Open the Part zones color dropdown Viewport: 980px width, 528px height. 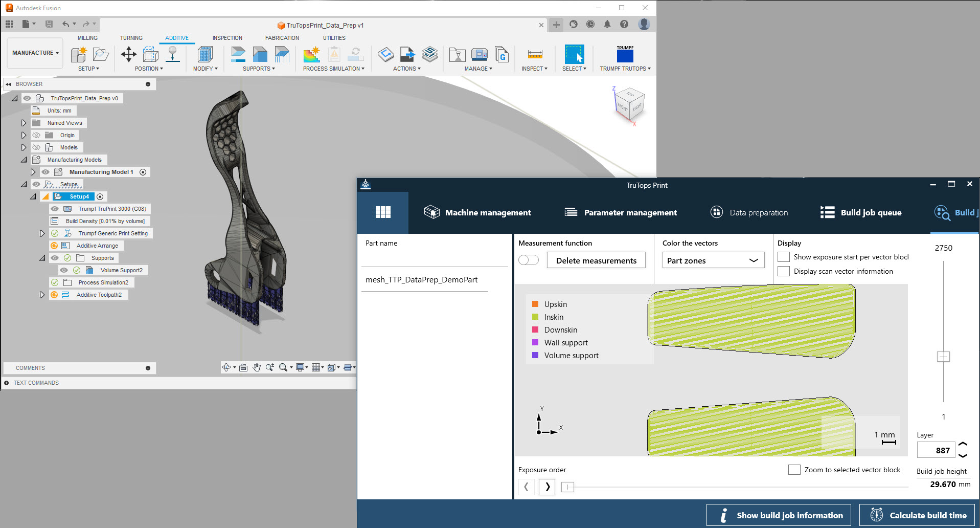tap(713, 260)
